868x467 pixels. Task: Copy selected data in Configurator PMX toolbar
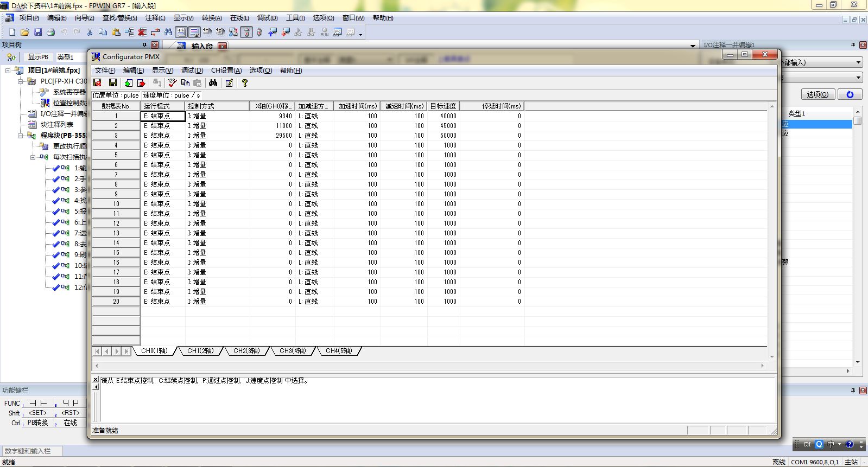pos(185,82)
